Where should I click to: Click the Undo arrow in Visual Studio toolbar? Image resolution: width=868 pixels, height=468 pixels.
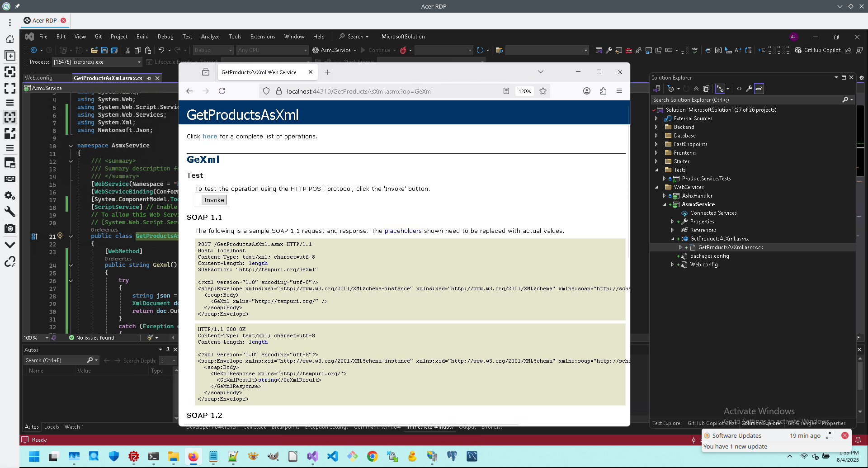coord(161,50)
